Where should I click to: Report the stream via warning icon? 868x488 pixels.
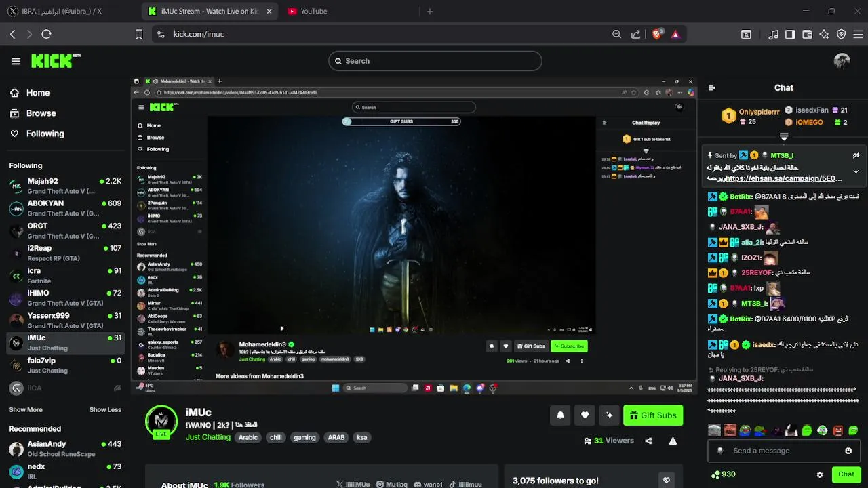point(673,441)
